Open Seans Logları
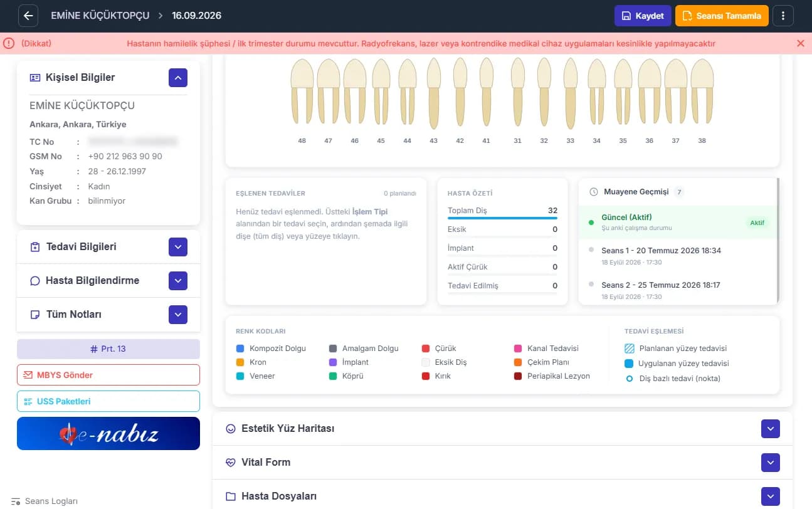The width and height of the screenshot is (812, 509). [x=45, y=501]
